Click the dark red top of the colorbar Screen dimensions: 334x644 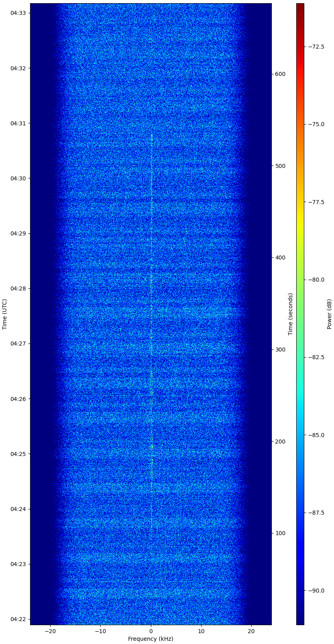point(300,7)
